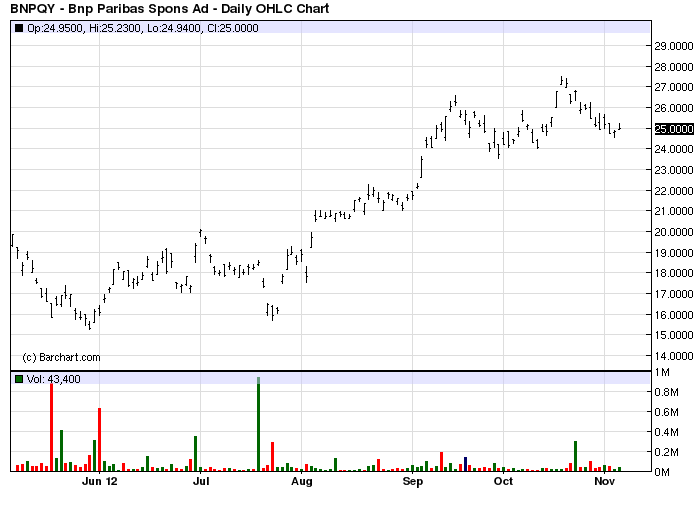700x512 pixels.
Task: Click the 19.0000 price axis label
Action: 674,253
